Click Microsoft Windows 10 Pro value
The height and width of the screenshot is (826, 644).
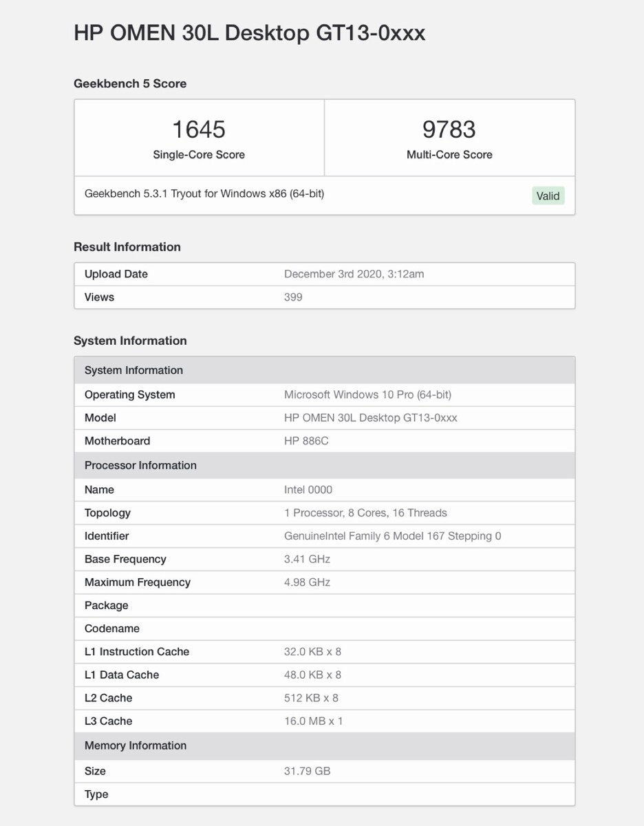pos(367,394)
